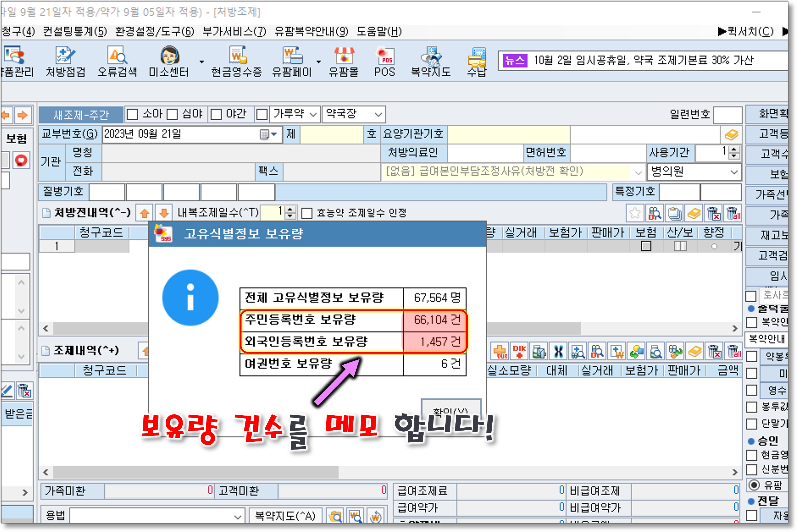
Task: Expand the 약국장 dropdown
Action: point(378,114)
